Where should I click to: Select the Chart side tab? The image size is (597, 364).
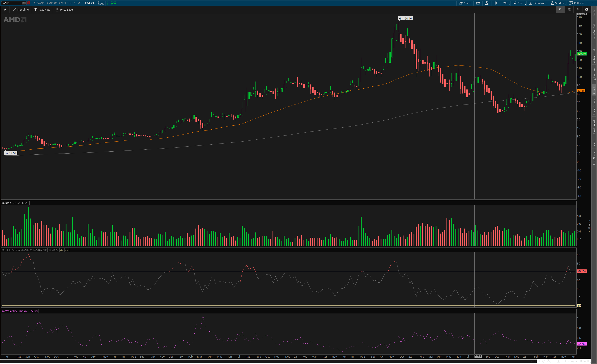594,90
